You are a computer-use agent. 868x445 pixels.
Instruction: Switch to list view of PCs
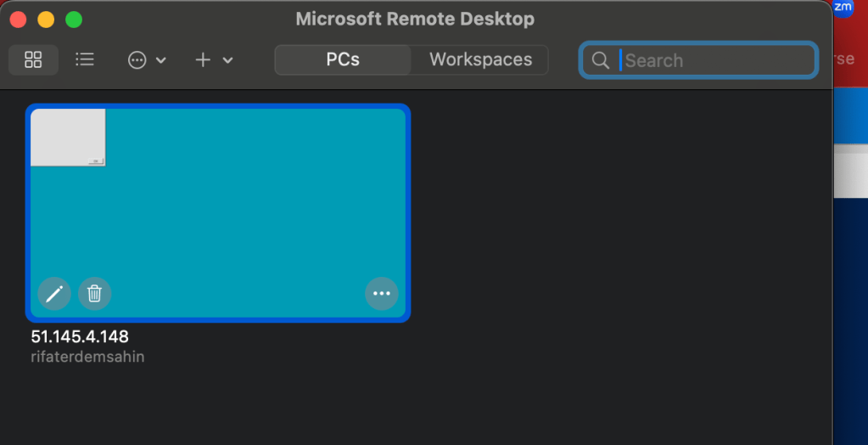tap(85, 59)
